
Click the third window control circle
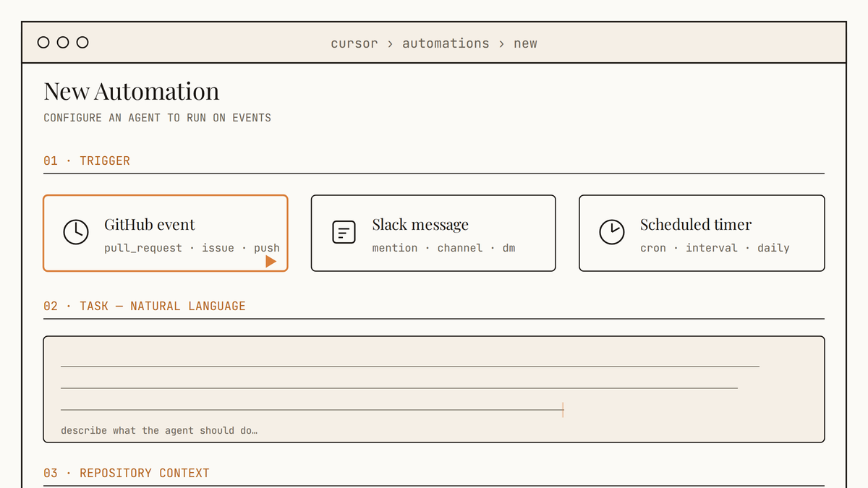[x=82, y=43]
